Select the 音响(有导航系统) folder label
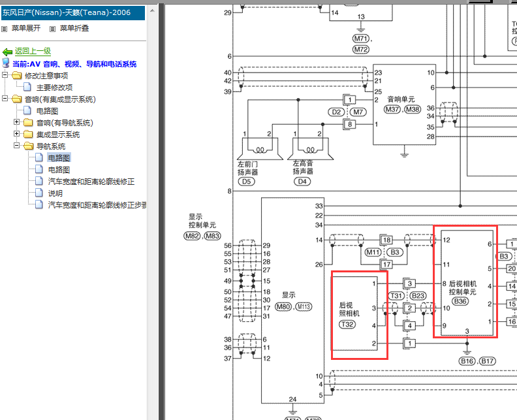The width and height of the screenshot is (517, 420). 65,123
